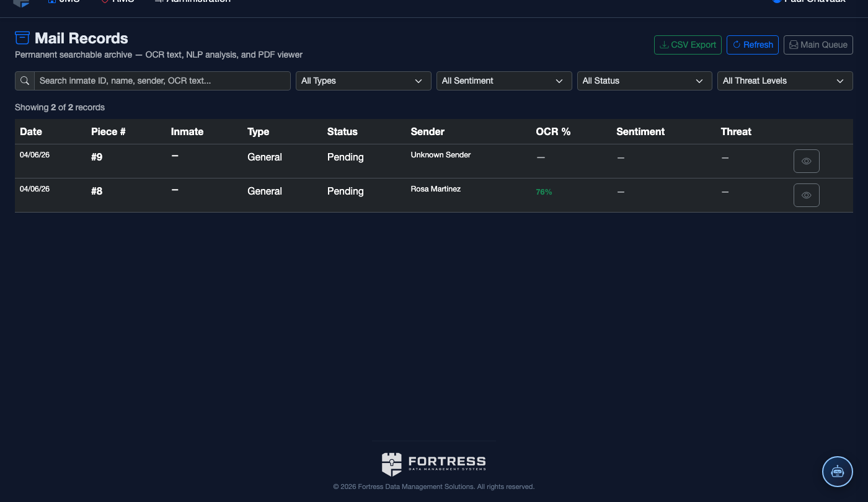Open the chatbot assistant icon
The width and height of the screenshot is (868, 502).
point(838,472)
